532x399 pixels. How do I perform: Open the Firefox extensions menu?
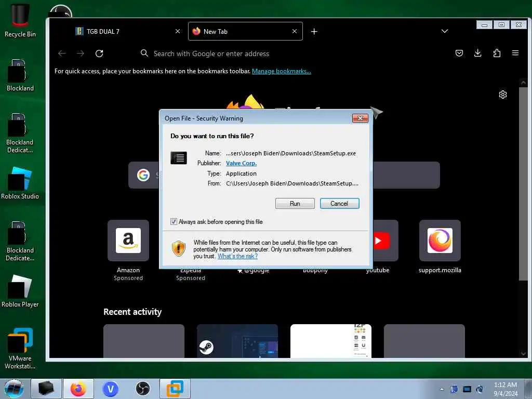[497, 54]
